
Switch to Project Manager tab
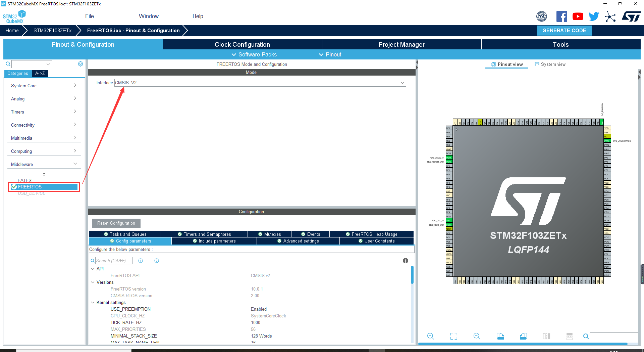401,44
